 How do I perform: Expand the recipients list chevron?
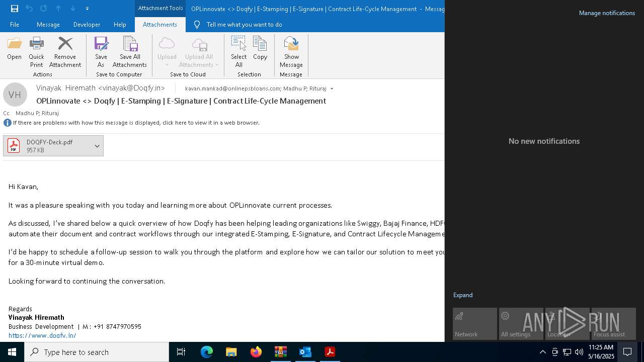tap(332, 88)
